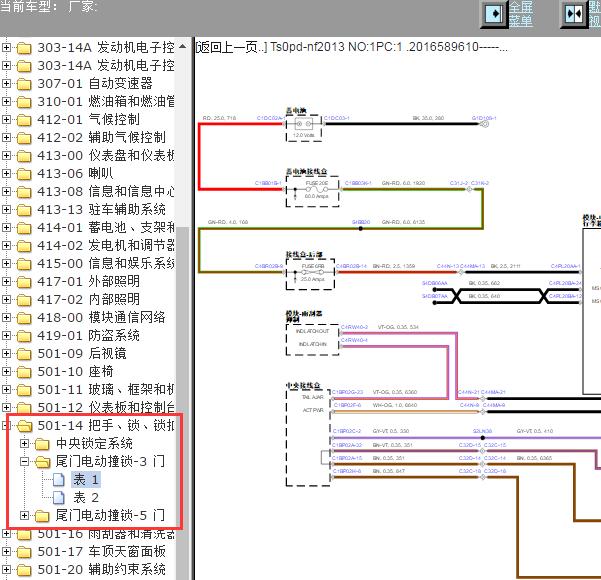Select the 501-11 玻璃、框架 tree entry
Screen dimensions: 601x580
point(106,389)
